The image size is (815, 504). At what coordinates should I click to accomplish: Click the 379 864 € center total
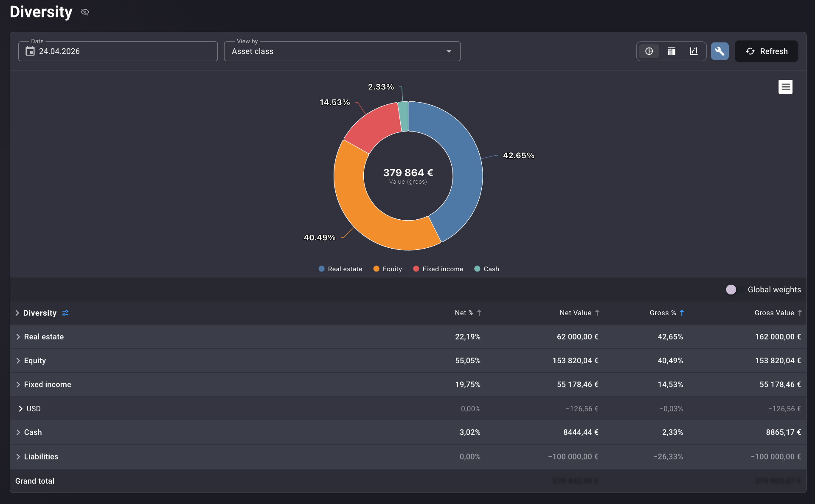pos(408,173)
